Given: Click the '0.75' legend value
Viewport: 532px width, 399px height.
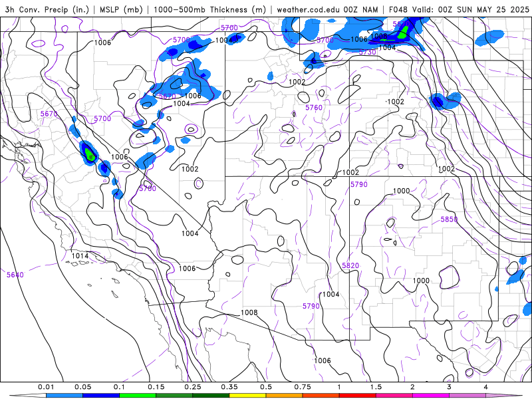Looking at the screenshot, I should coord(303,387).
